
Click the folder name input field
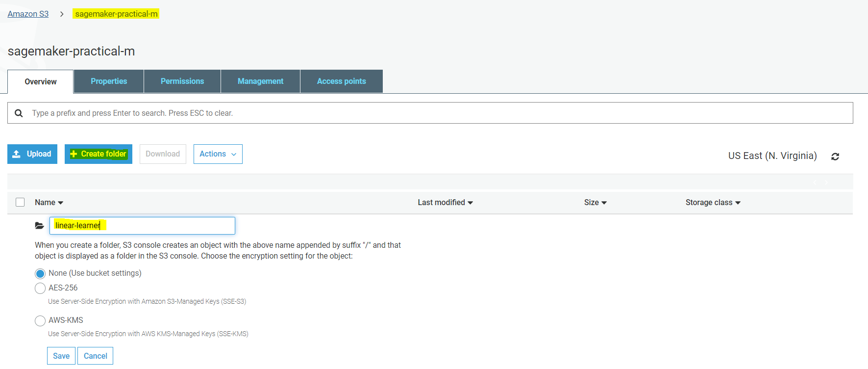[142, 226]
